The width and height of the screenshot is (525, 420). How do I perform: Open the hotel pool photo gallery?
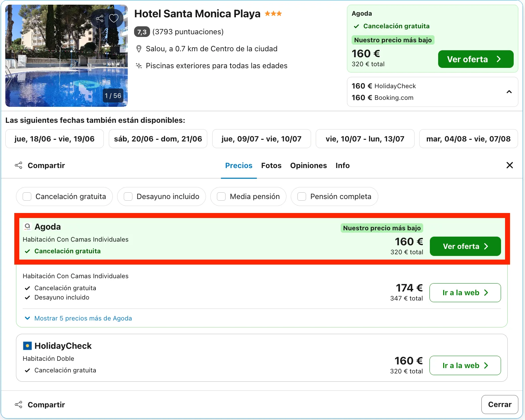67,56
